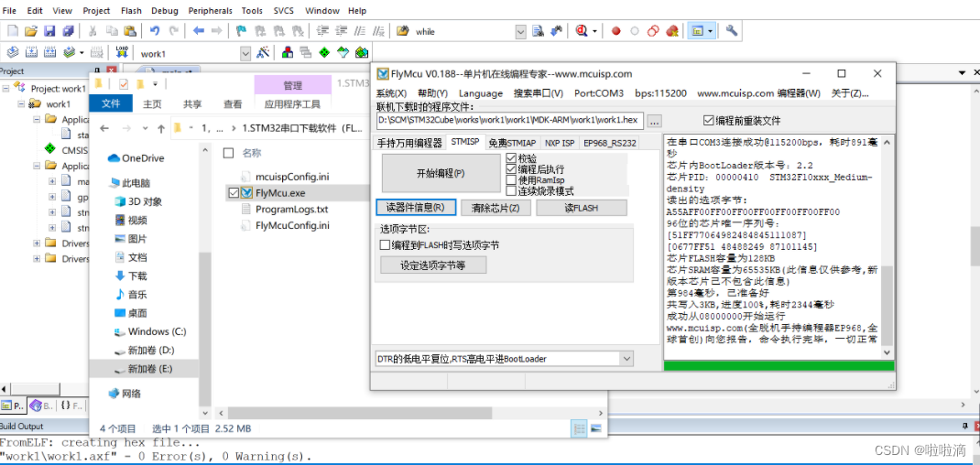
Task: Click the 清除芯片(Z) button
Action: tap(495, 208)
